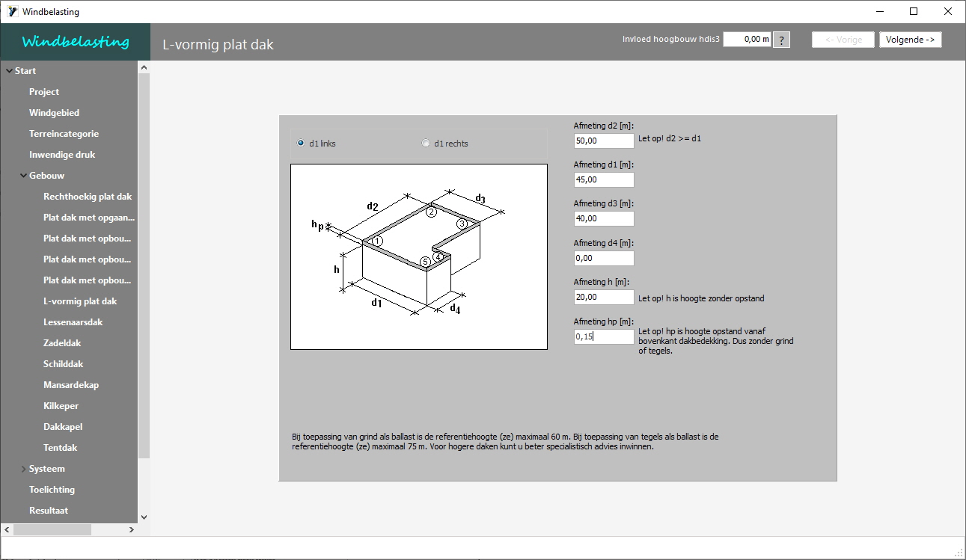
Task: Click the 'L-vormig plat dak' page heading
Action: [x=218, y=45]
